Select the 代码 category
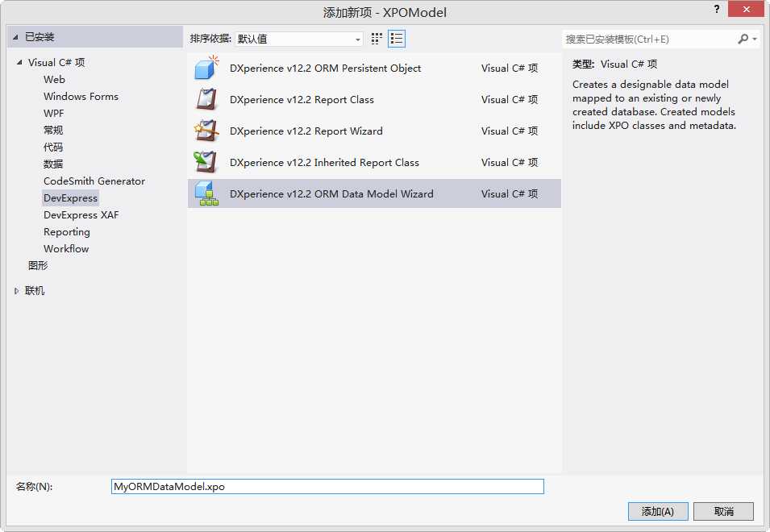Viewport: 770px width, 532px height. click(53, 148)
